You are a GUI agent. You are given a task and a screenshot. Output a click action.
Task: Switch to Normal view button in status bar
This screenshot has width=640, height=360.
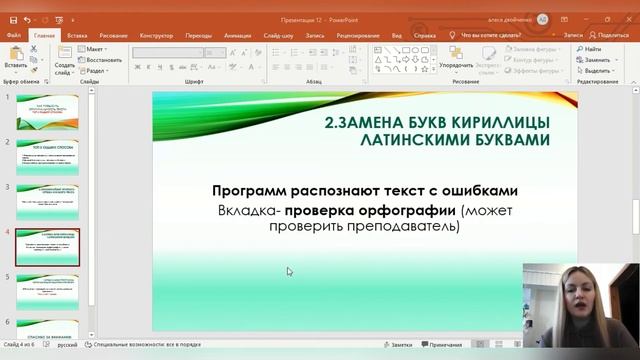tap(480, 344)
